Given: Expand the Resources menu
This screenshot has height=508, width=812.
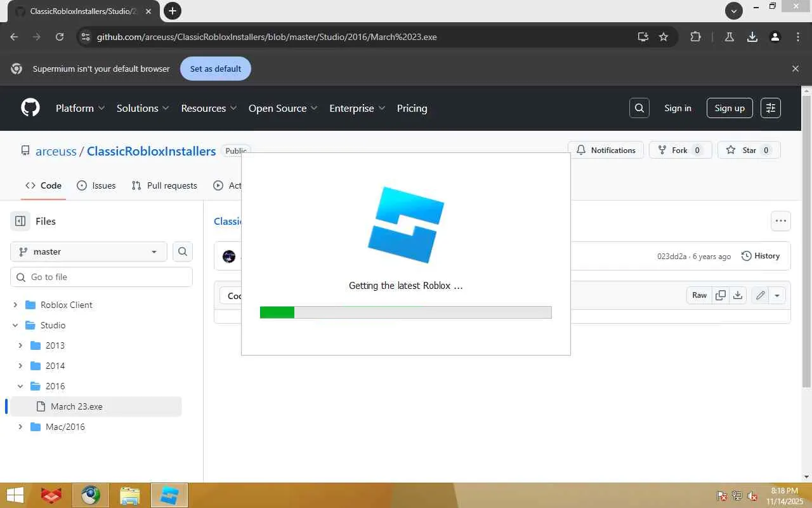Looking at the screenshot, I should pos(209,108).
